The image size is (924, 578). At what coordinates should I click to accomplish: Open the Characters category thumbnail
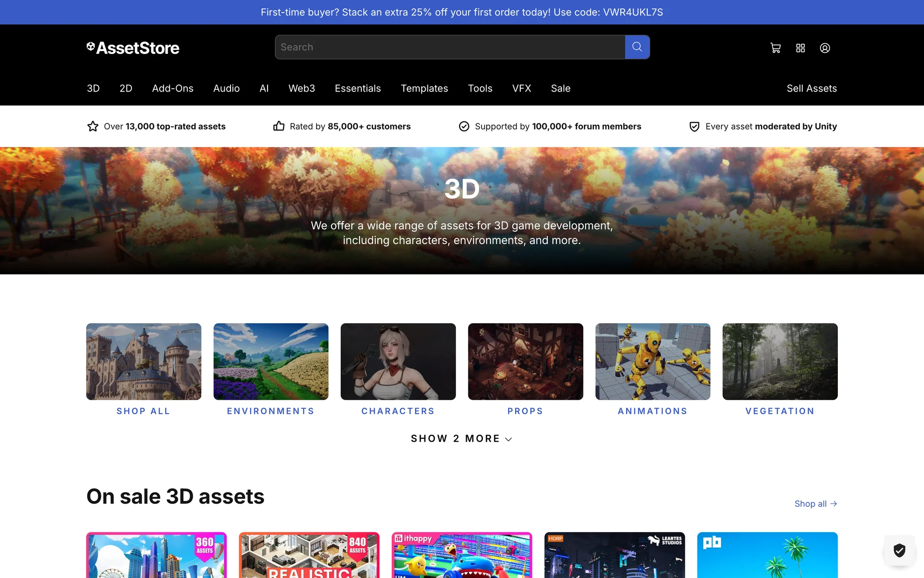[x=398, y=361]
